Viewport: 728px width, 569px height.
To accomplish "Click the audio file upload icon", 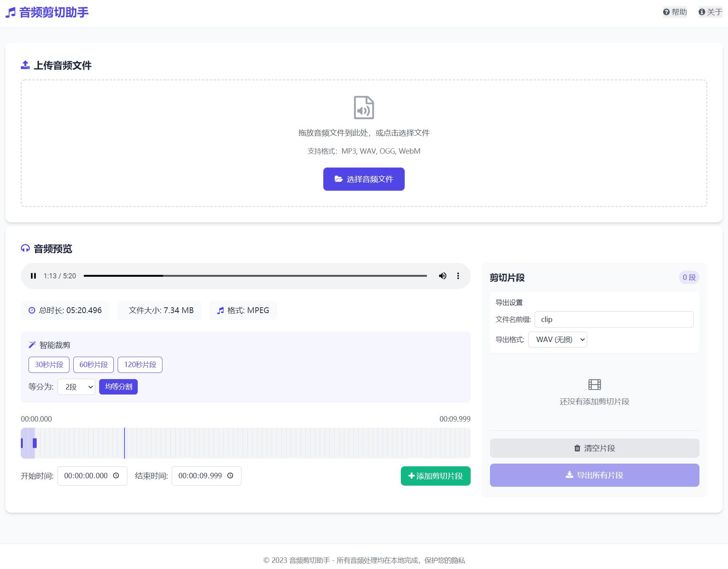I will [364, 108].
